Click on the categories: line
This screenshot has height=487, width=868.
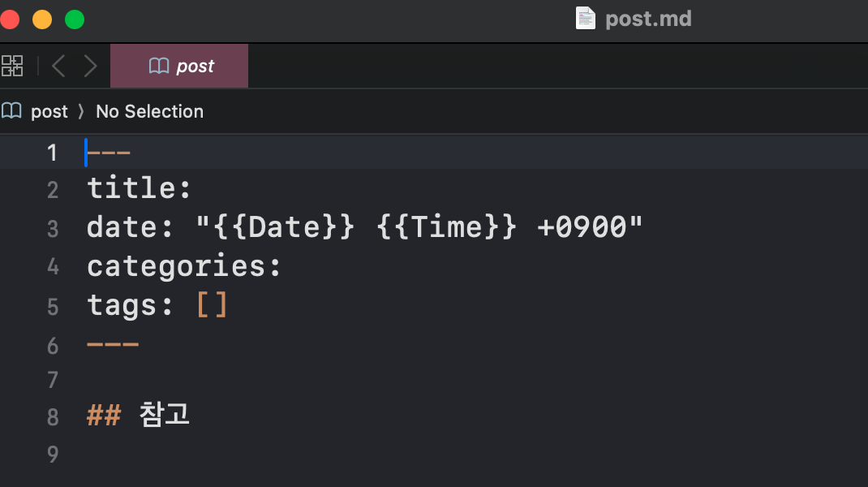pos(184,266)
